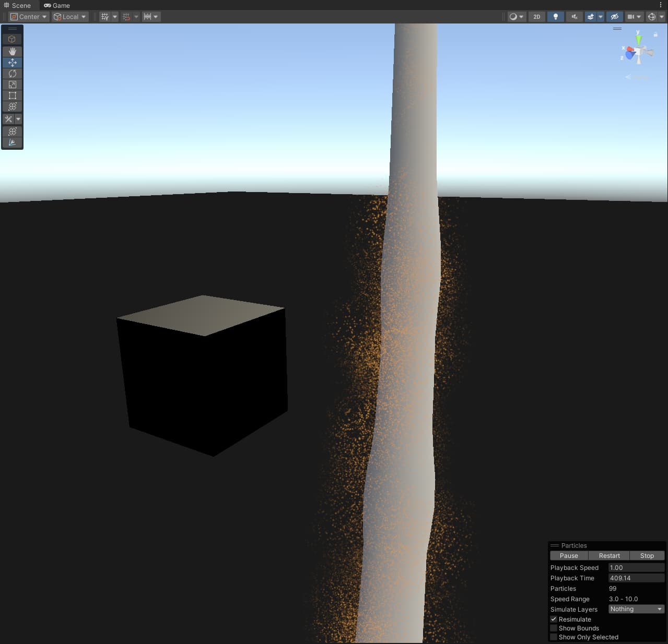Image resolution: width=668 pixels, height=644 pixels.
Task: Select the Move tool
Action: [12, 62]
